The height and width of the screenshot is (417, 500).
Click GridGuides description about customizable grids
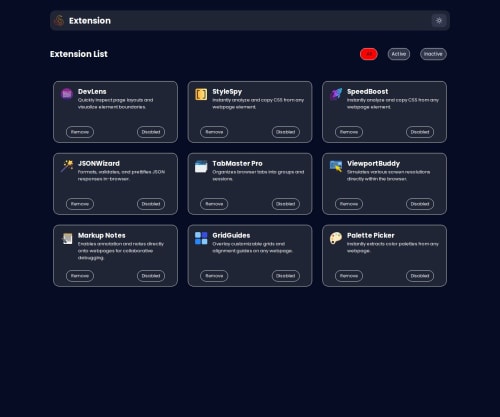tap(253, 247)
